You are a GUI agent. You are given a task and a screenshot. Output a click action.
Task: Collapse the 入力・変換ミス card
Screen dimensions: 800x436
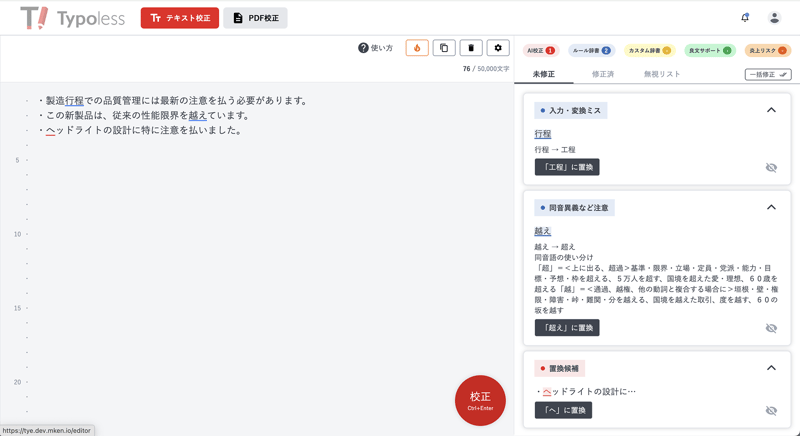click(771, 110)
